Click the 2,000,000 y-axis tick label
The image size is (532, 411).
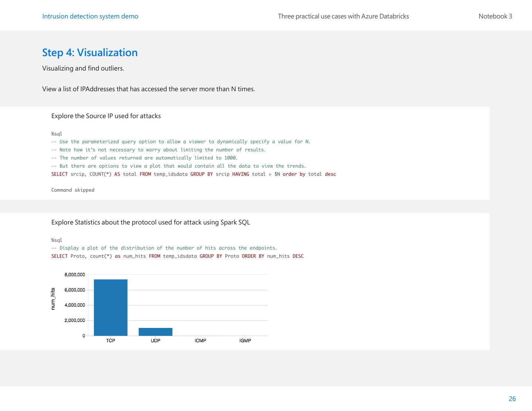pos(75,321)
